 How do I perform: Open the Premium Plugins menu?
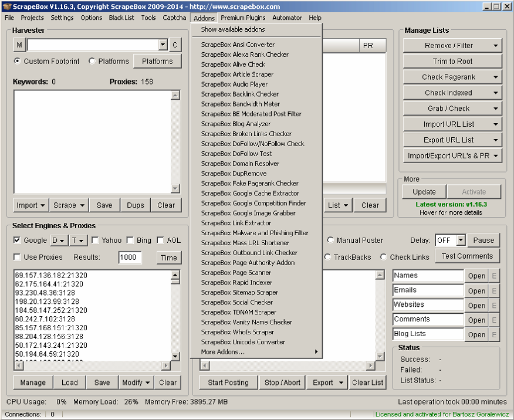(243, 18)
